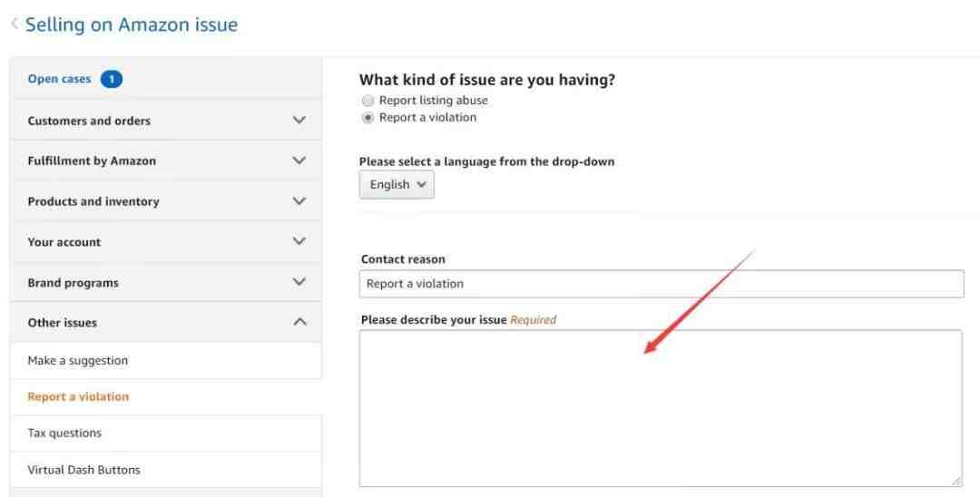Viewport: 980px width, 497px height.
Task: Click the What kind of issue heading
Action: point(487,79)
